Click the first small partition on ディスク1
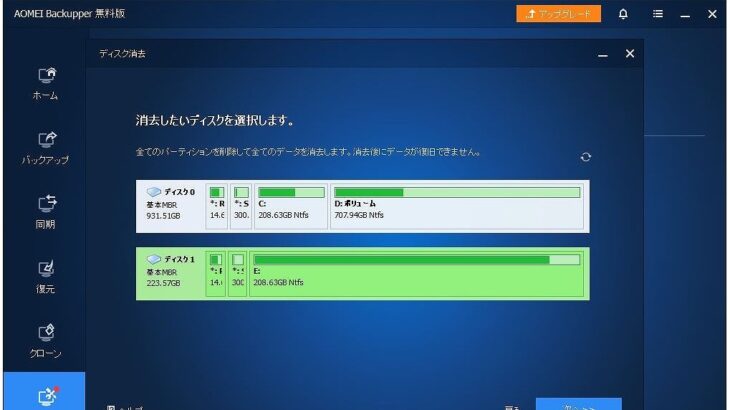Image resolution: width=730 pixels, height=410 pixels. [216, 274]
